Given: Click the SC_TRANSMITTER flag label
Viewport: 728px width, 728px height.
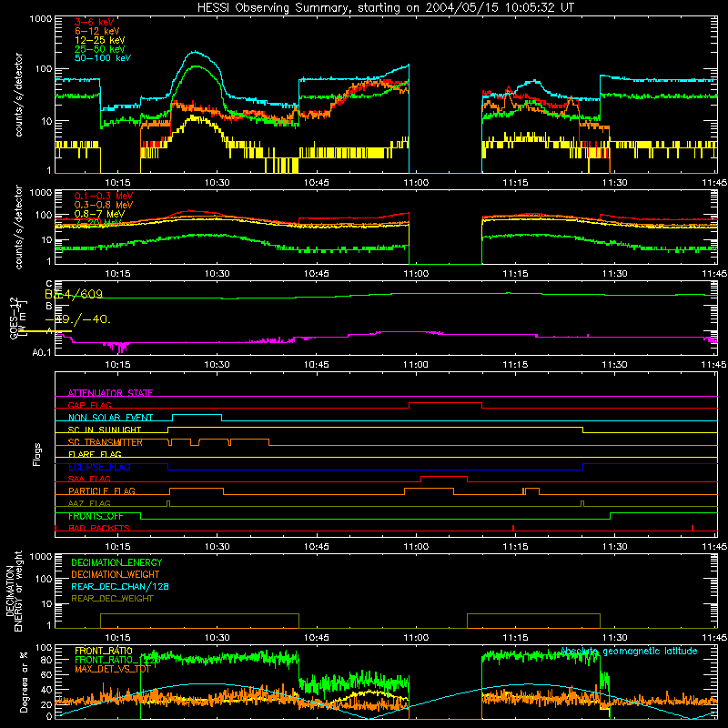Looking at the screenshot, I should (x=106, y=442).
